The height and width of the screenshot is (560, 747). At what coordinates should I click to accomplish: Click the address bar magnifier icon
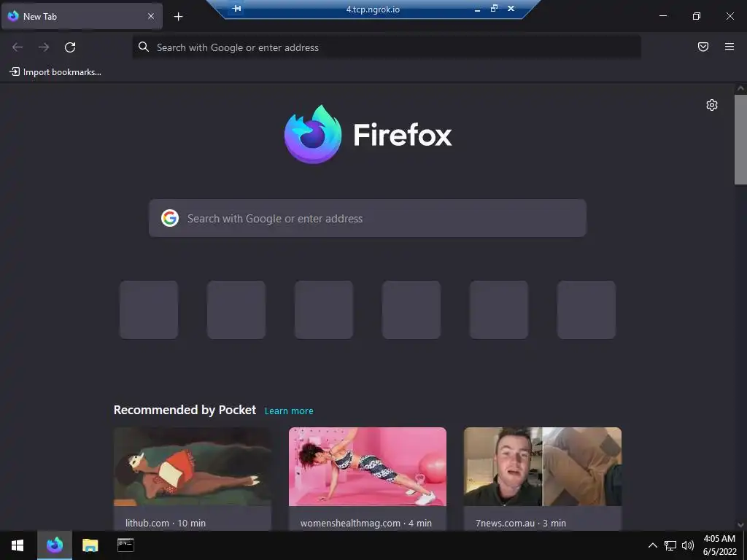pyautogui.click(x=144, y=47)
